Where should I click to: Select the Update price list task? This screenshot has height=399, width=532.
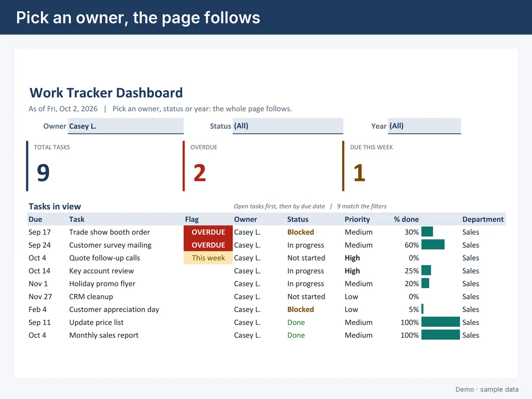pos(96,322)
